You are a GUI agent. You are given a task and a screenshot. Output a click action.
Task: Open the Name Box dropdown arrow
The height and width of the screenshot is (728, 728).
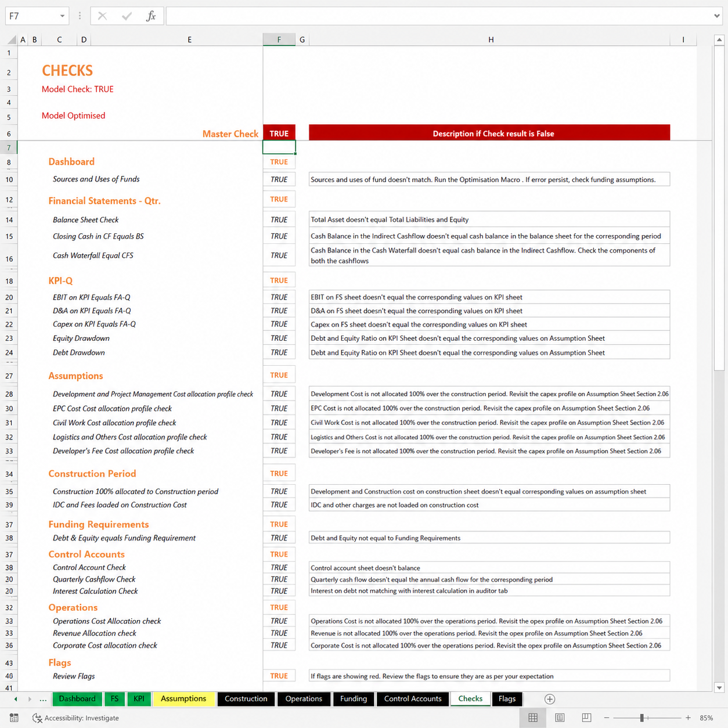click(x=62, y=16)
